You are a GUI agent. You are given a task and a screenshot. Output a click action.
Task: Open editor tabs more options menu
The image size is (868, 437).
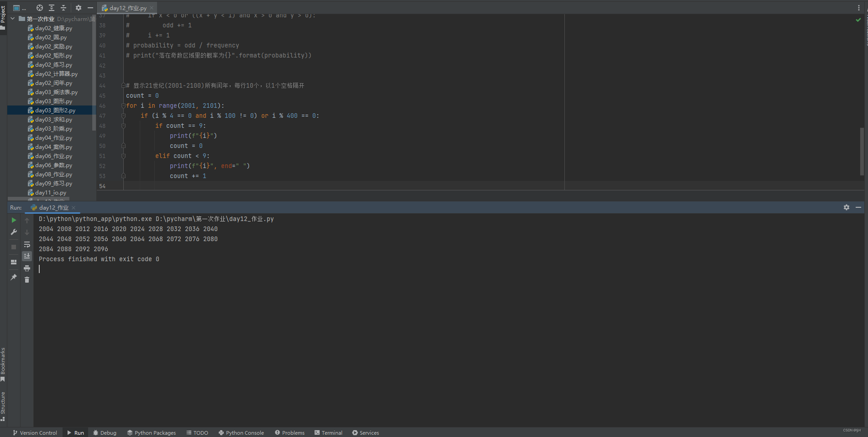click(x=859, y=8)
